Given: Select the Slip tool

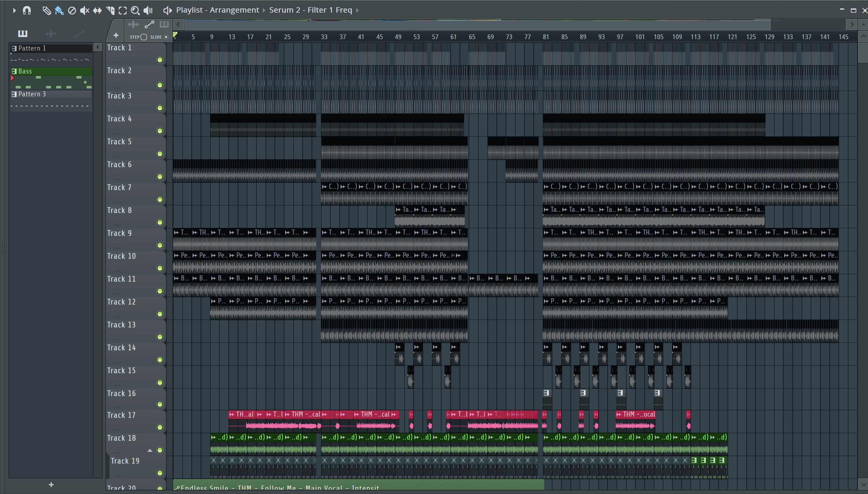Looking at the screenshot, I should pos(97,11).
